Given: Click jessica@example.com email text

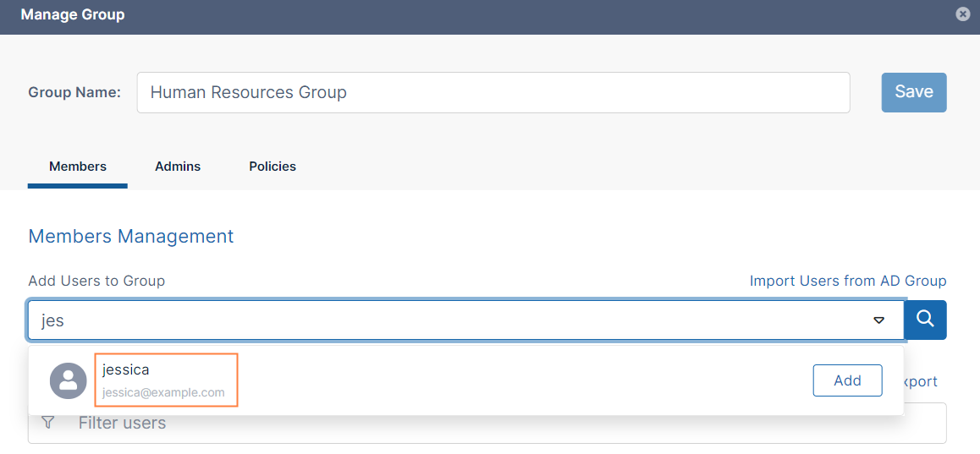Looking at the screenshot, I should pyautogui.click(x=163, y=393).
